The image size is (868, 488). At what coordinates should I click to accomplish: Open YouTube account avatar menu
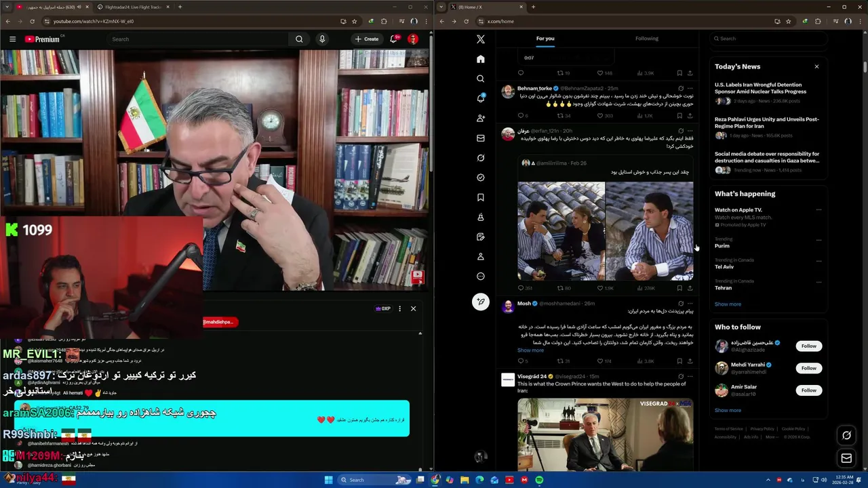pos(413,39)
